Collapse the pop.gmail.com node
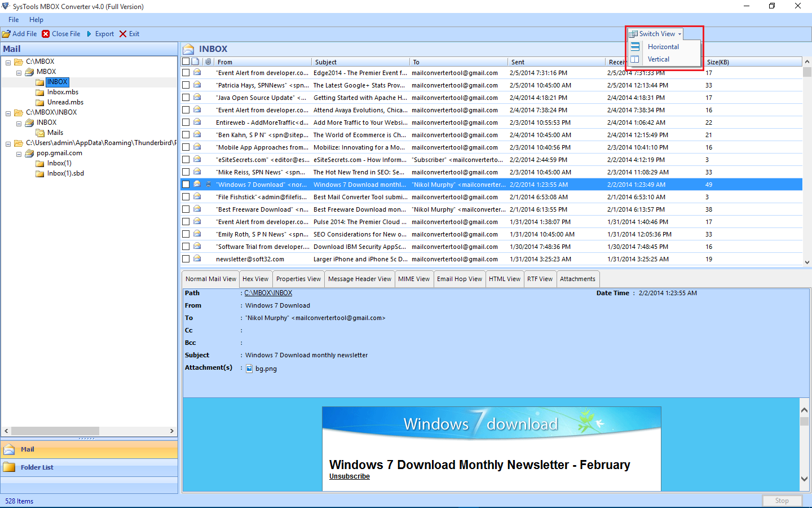This screenshot has width=812, height=508. coord(19,154)
